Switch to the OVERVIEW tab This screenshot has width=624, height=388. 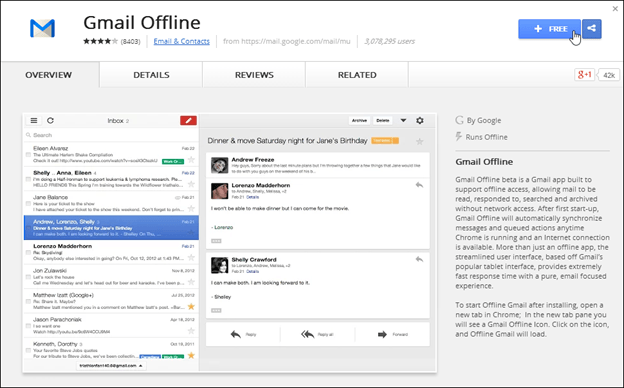(49, 75)
